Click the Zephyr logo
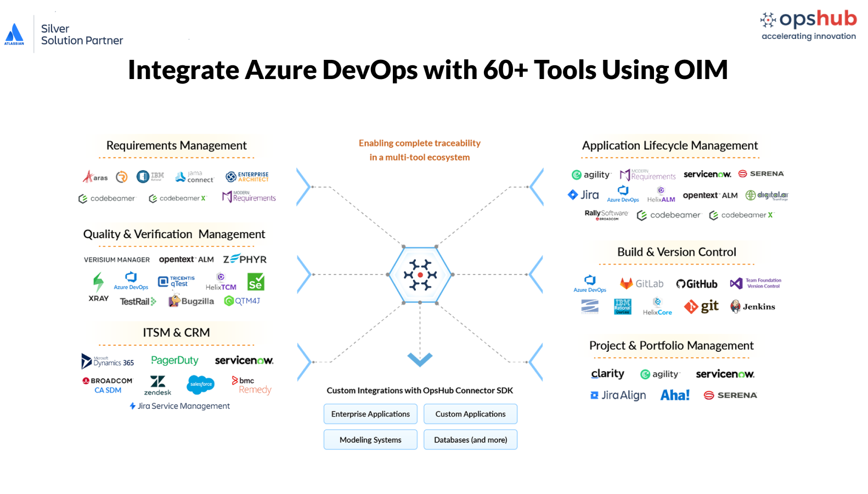Screen dimensions: 868x494 click(x=245, y=259)
